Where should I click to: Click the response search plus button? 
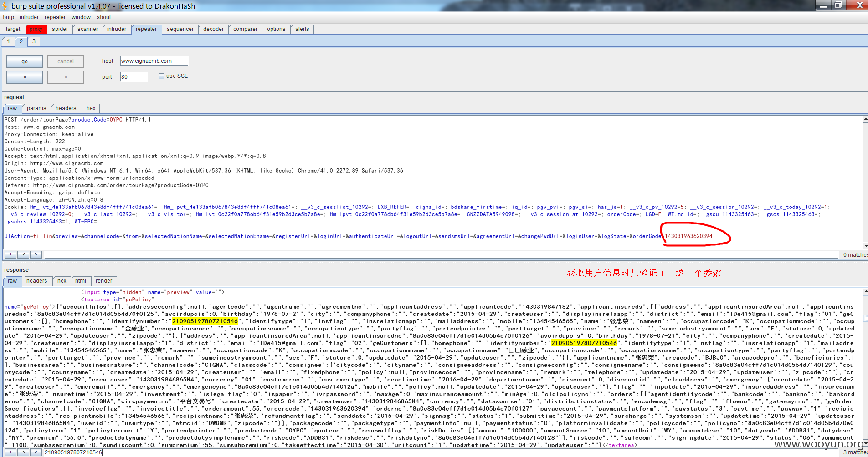click(10, 452)
